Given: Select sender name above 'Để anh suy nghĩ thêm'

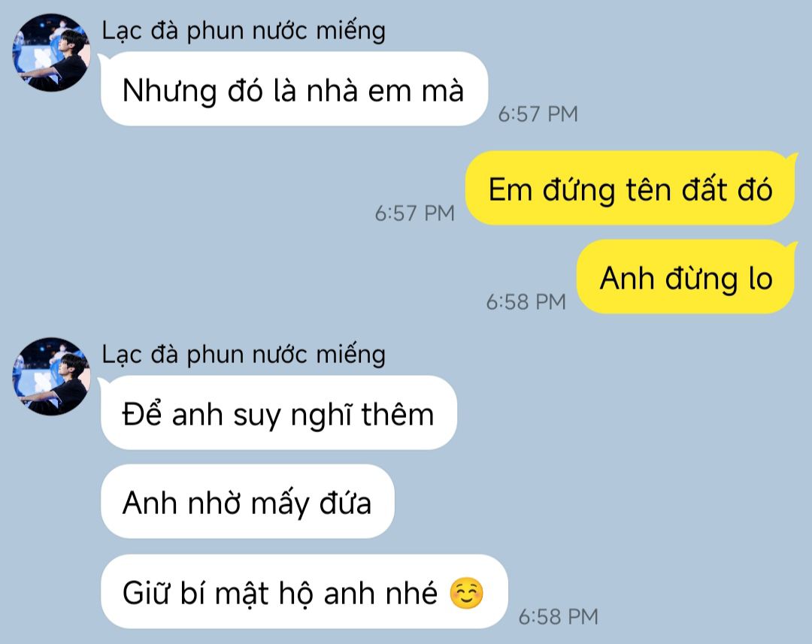Looking at the screenshot, I should point(244,355).
